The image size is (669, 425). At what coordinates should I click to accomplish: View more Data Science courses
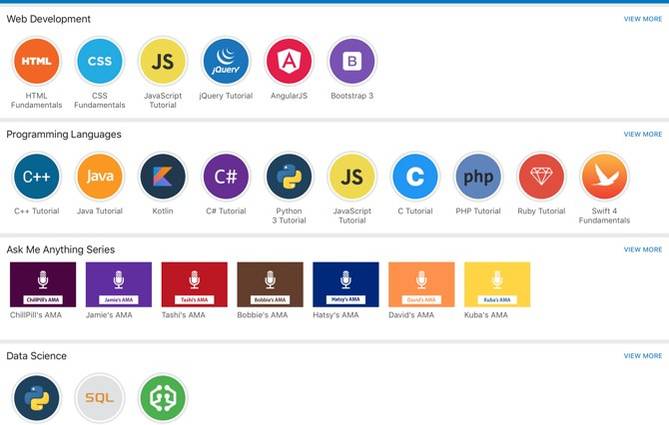point(643,355)
